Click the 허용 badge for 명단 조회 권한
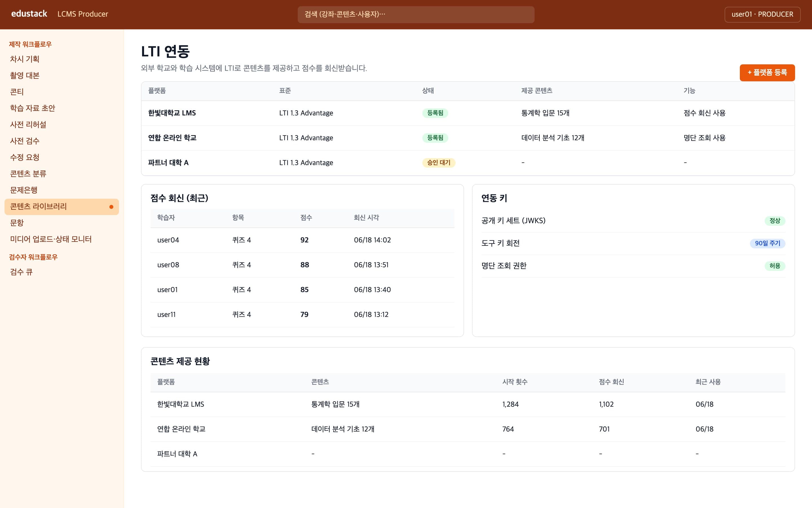The image size is (812, 508). click(x=775, y=266)
